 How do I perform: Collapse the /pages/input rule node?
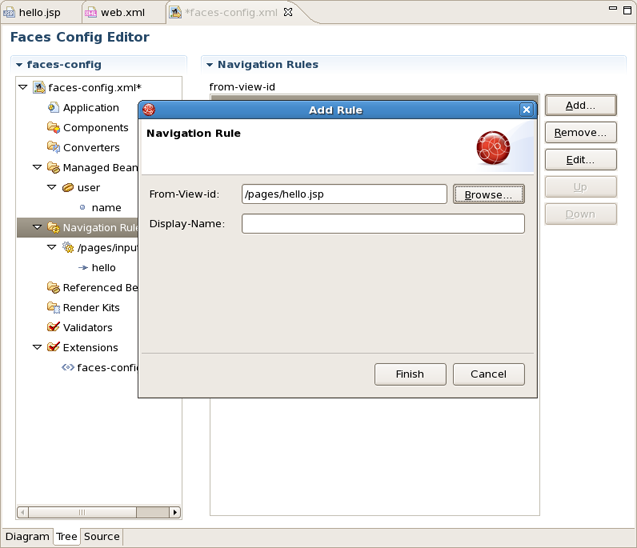(x=52, y=247)
